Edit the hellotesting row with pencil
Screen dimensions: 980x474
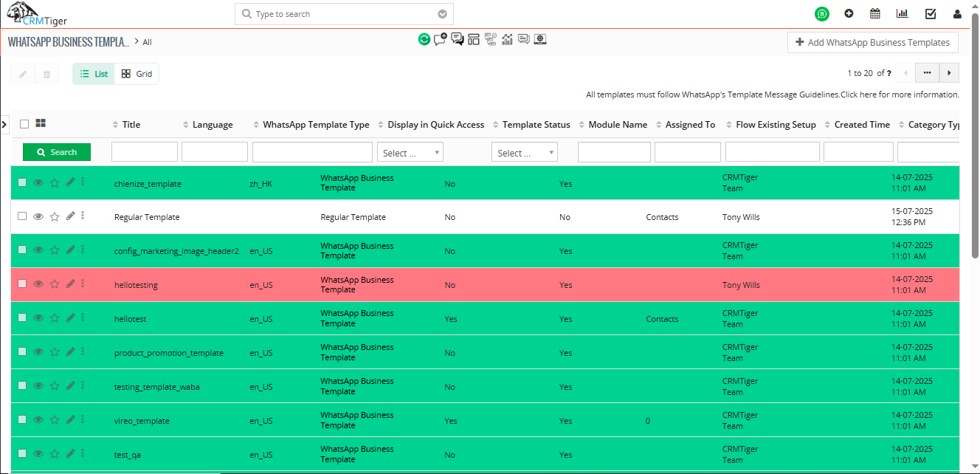click(x=71, y=284)
